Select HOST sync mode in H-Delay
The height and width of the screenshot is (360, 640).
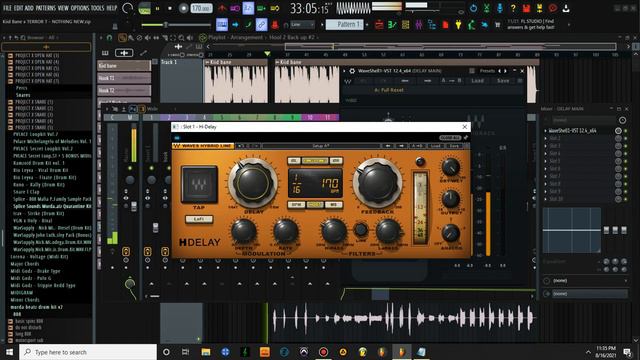[x=315, y=204]
